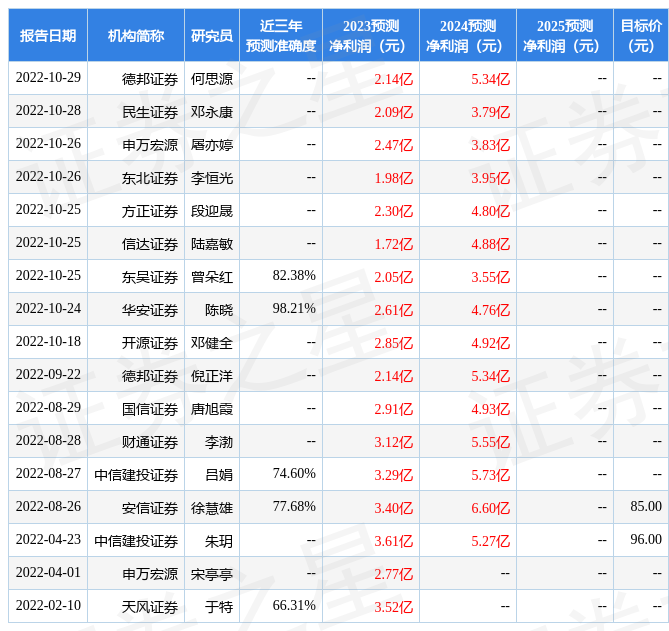The height and width of the screenshot is (631, 669).
Task: Click 1.98亿 forecast value
Action: pos(393,178)
